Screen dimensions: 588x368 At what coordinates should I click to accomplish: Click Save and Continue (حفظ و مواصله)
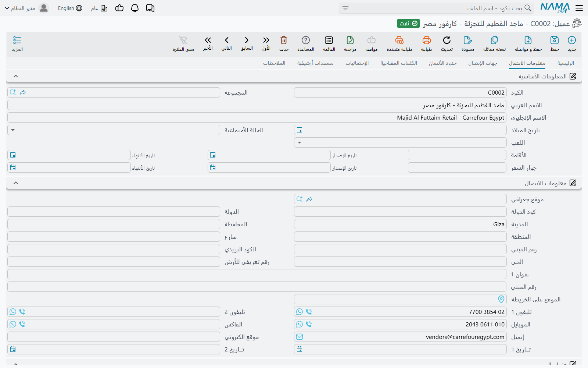point(528,40)
